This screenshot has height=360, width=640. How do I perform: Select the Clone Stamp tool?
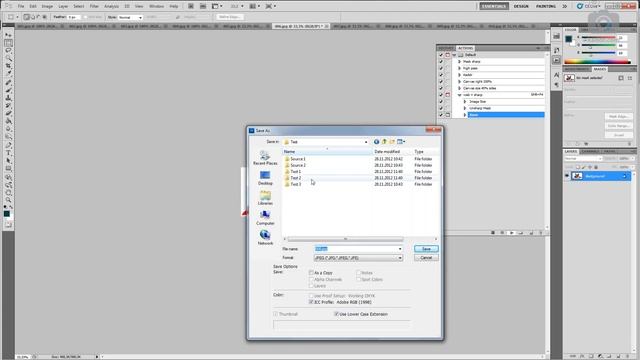tap(8, 98)
